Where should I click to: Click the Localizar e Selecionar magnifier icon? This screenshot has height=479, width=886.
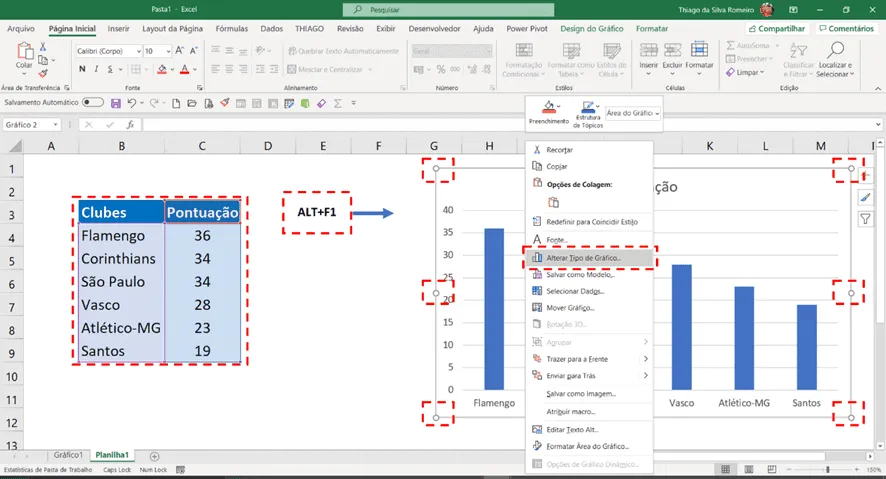tap(835, 50)
